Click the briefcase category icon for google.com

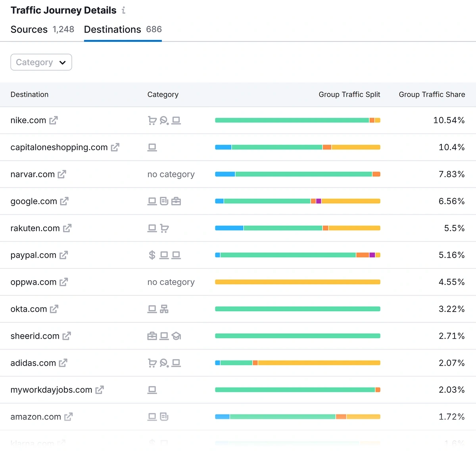(x=176, y=201)
